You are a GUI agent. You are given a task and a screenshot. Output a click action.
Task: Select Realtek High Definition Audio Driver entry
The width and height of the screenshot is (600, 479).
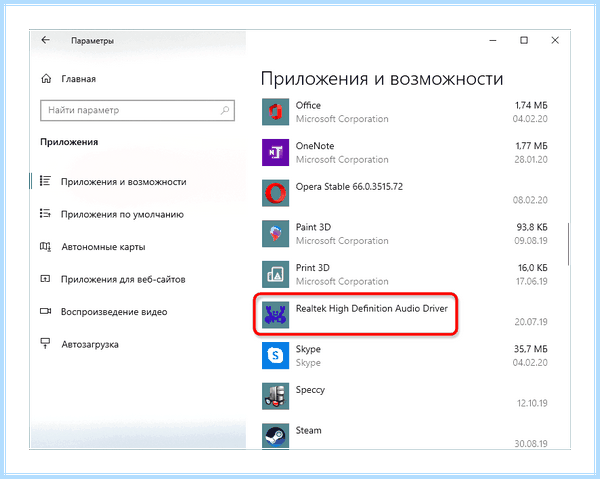(372, 308)
